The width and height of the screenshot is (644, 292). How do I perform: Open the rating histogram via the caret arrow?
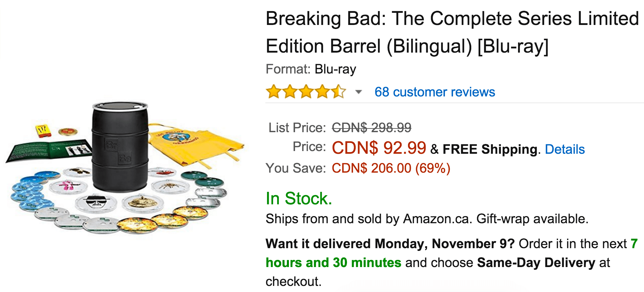coord(358,92)
